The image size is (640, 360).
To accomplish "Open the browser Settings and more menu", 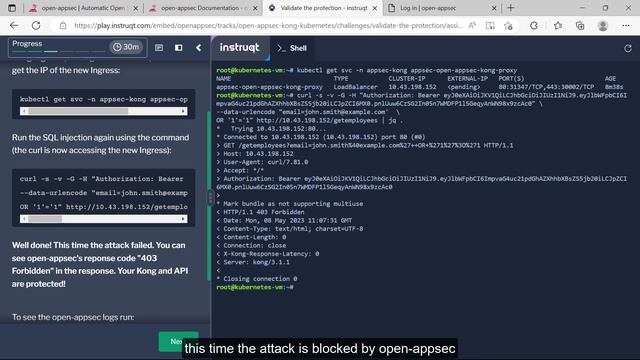I will (626, 25).
